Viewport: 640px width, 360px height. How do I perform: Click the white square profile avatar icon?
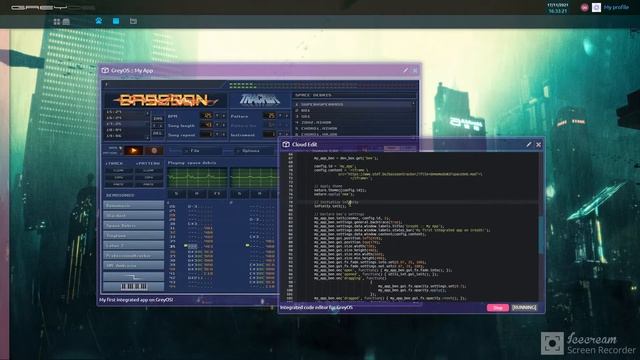point(596,7)
